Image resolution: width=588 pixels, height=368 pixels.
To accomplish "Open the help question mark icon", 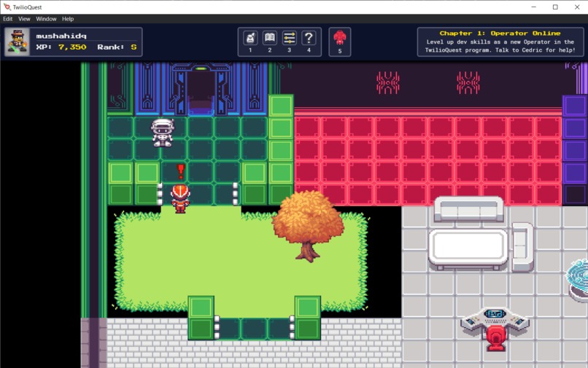I will point(309,38).
